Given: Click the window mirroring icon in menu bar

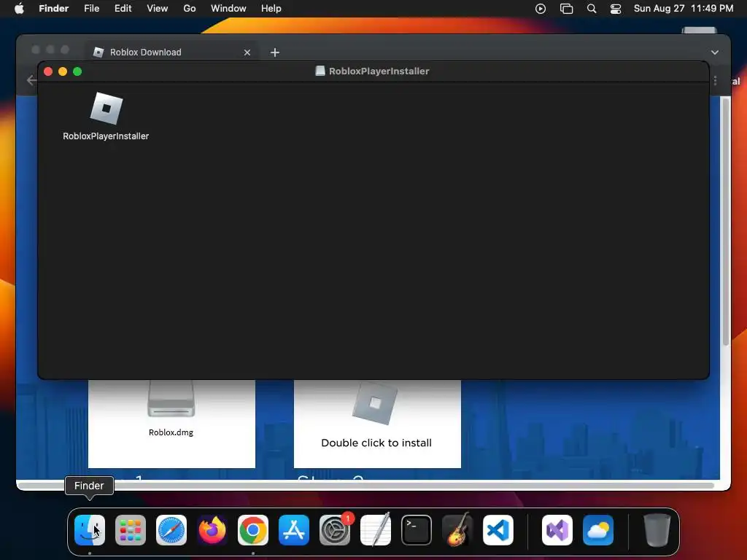Looking at the screenshot, I should (566, 9).
